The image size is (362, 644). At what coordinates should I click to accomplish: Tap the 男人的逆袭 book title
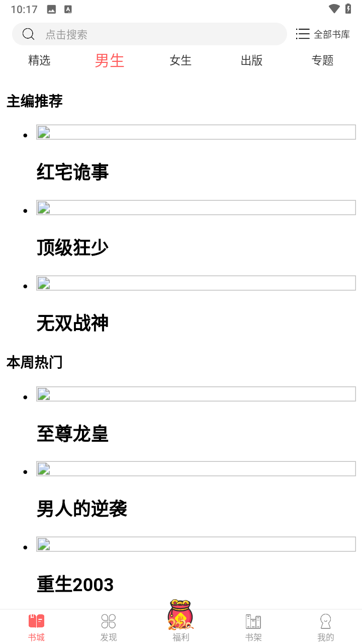[x=82, y=509]
